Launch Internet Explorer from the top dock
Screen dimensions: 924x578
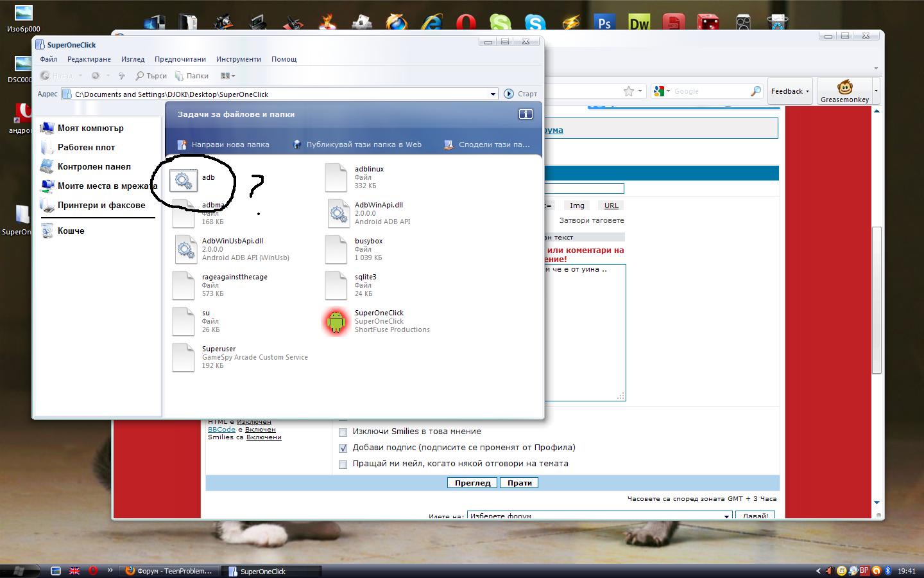(x=431, y=23)
